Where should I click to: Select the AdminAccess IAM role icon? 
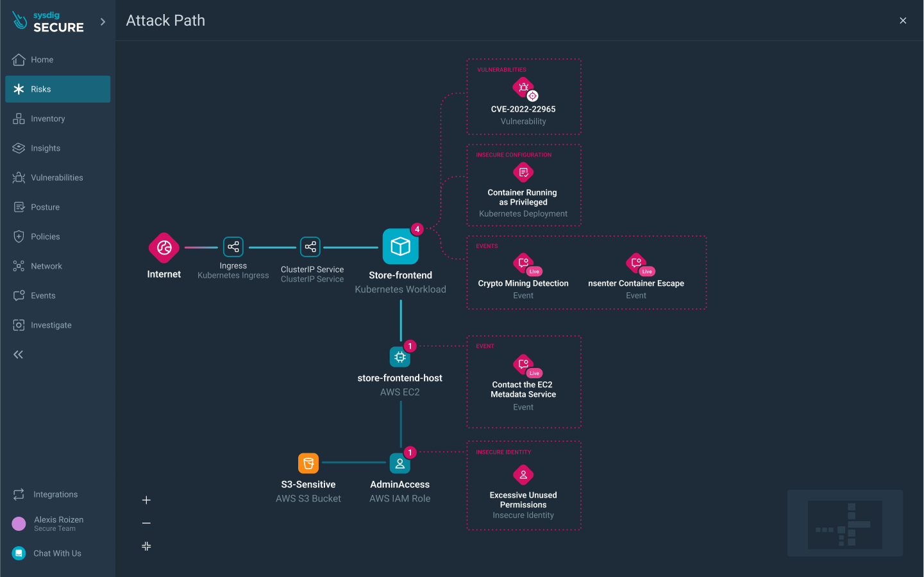click(400, 463)
